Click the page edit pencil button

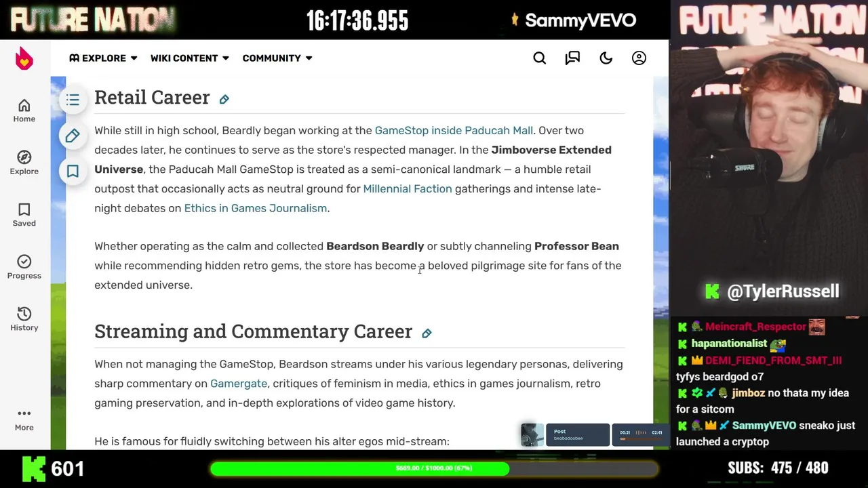tap(73, 136)
